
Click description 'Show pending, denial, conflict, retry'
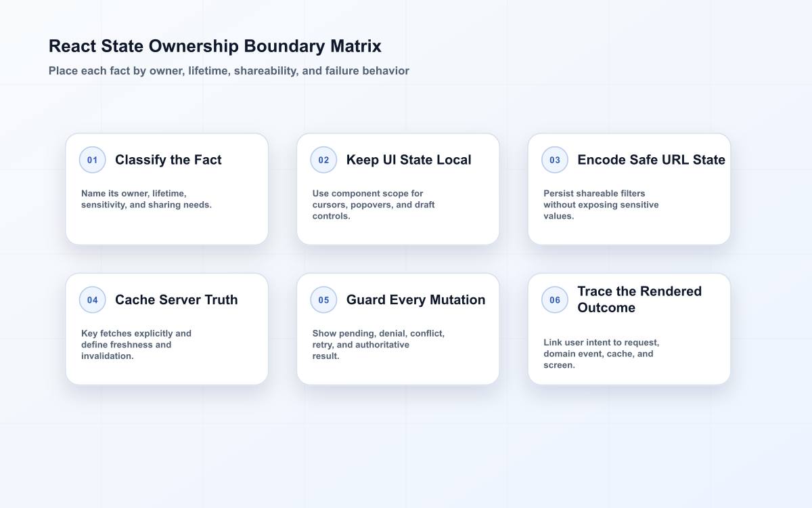tap(378, 345)
